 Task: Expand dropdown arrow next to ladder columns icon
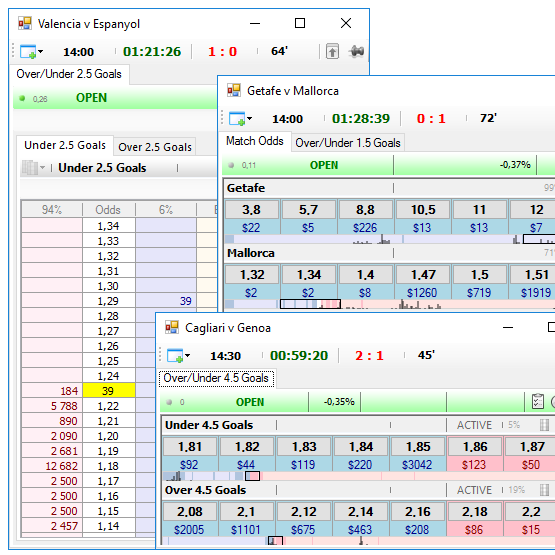coord(42,167)
